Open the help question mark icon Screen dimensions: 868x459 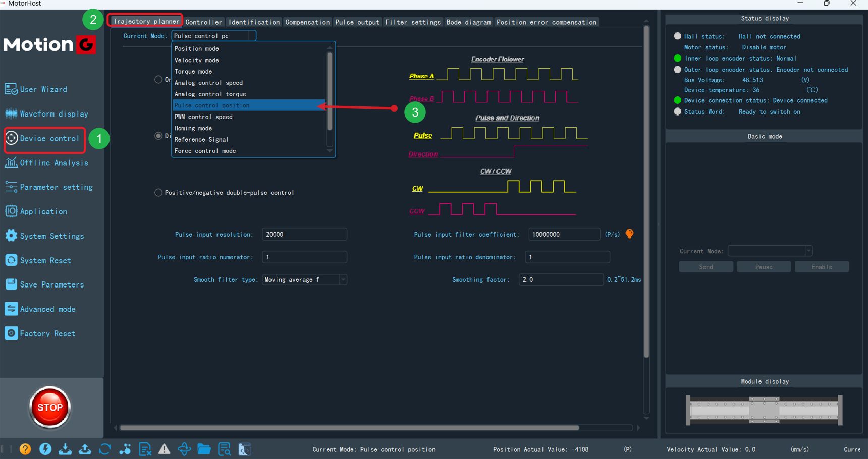click(x=25, y=449)
